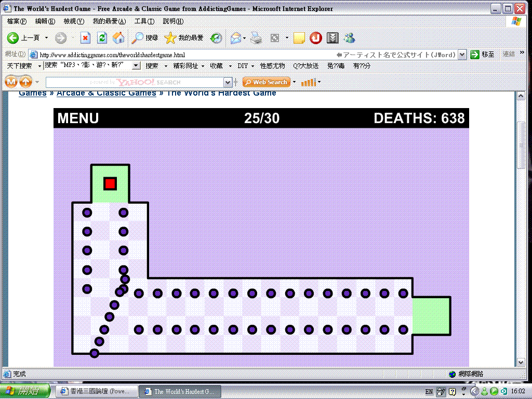532x399 pixels.
Task: Click the orange signal bars icon
Action: (309, 82)
